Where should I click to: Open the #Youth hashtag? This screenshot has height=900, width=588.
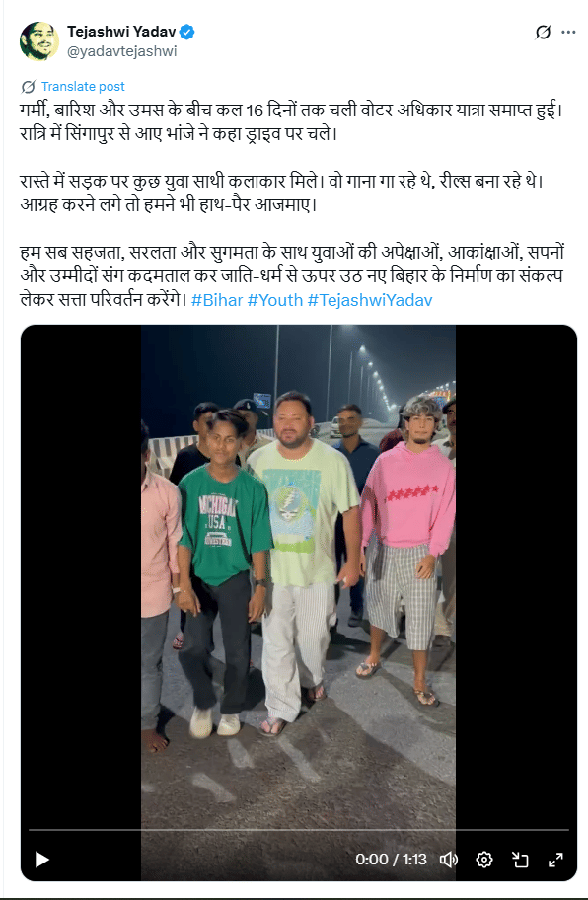(275, 300)
